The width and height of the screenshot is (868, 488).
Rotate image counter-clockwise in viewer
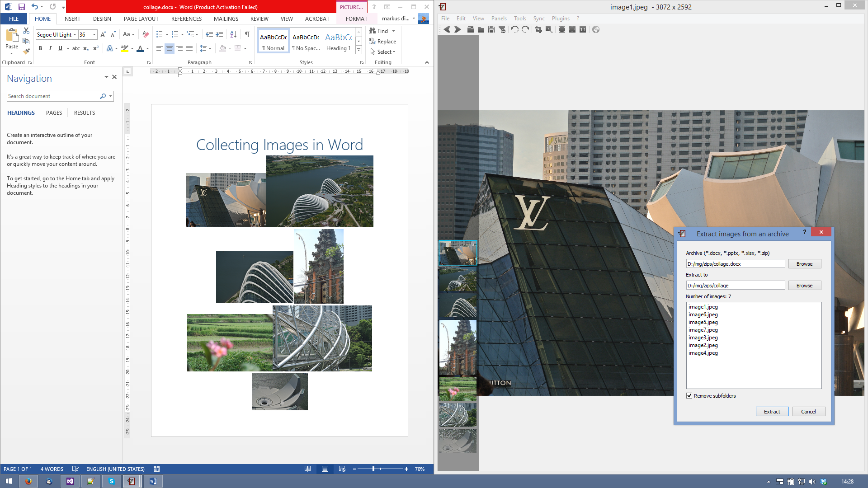pos(515,29)
